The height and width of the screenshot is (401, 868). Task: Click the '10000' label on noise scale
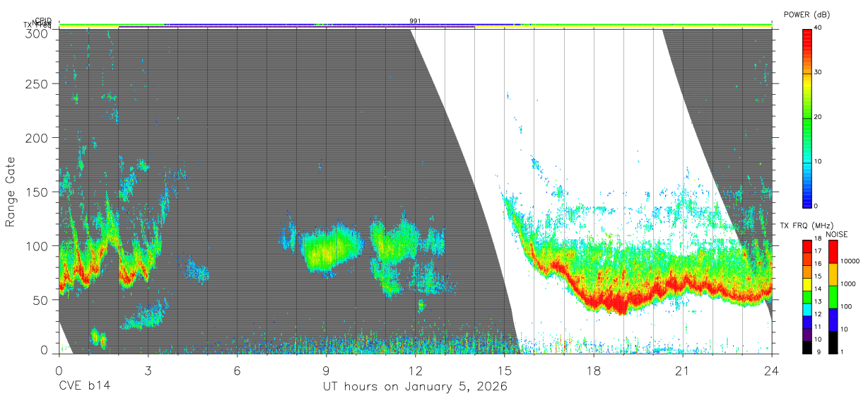click(850, 261)
